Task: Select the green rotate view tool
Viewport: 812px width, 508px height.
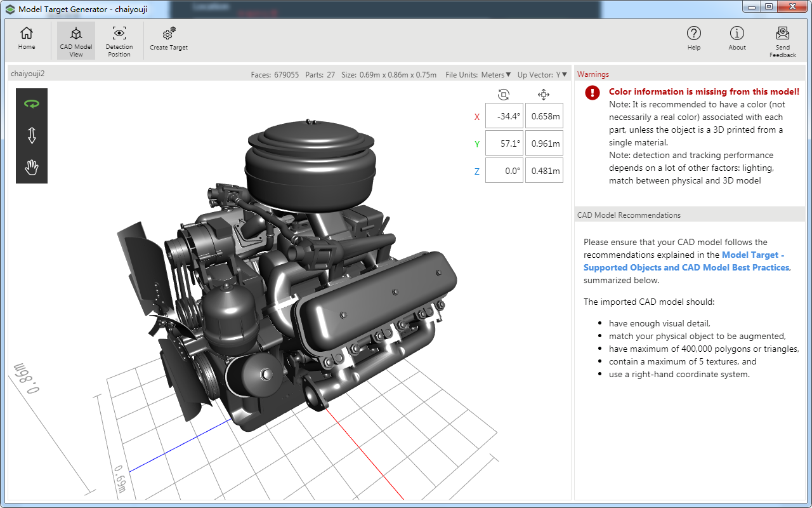Action: pos(32,104)
